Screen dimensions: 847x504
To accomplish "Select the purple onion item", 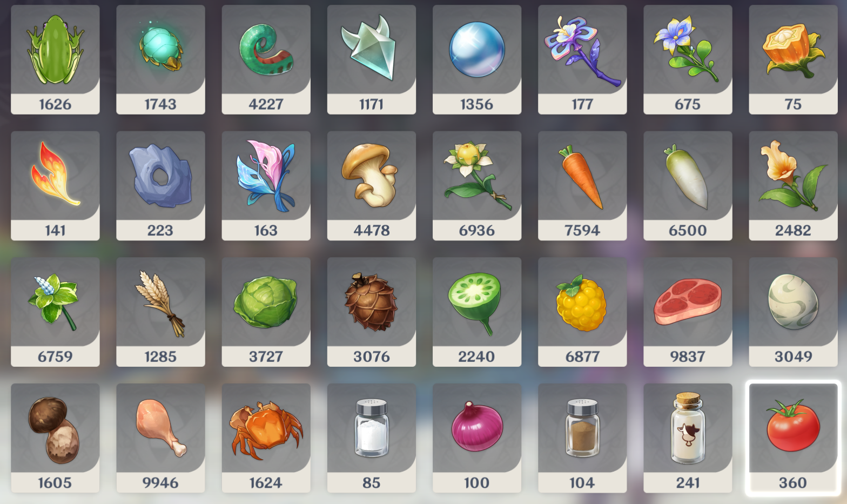I will (477, 438).
